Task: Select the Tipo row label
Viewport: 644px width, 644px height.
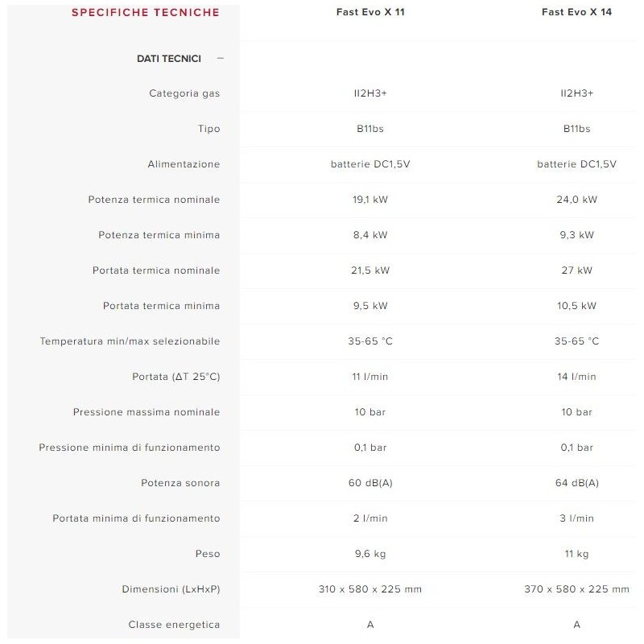Action: (208, 129)
